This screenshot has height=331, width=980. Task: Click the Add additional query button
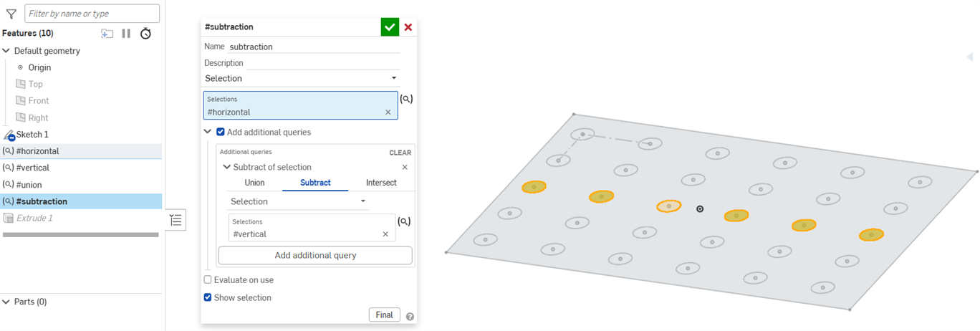point(315,255)
